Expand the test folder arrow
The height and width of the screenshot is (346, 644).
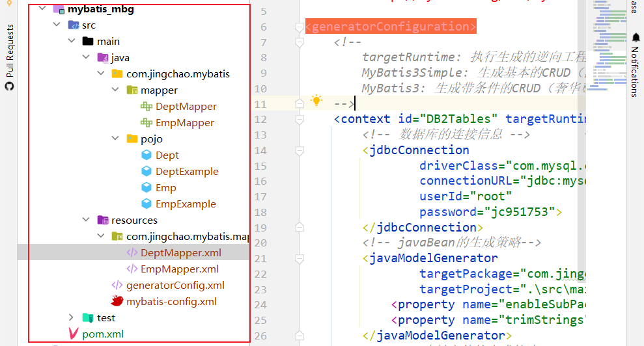[71, 317]
